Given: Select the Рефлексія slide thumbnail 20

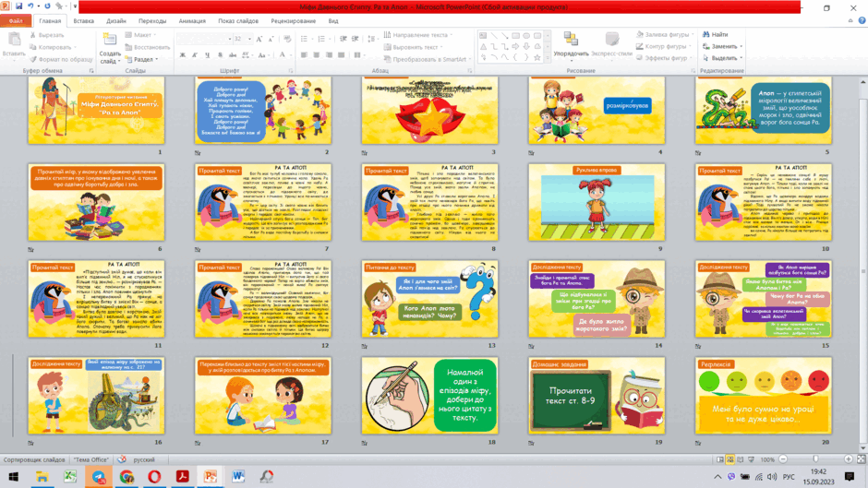Looking at the screenshot, I should [x=764, y=396].
